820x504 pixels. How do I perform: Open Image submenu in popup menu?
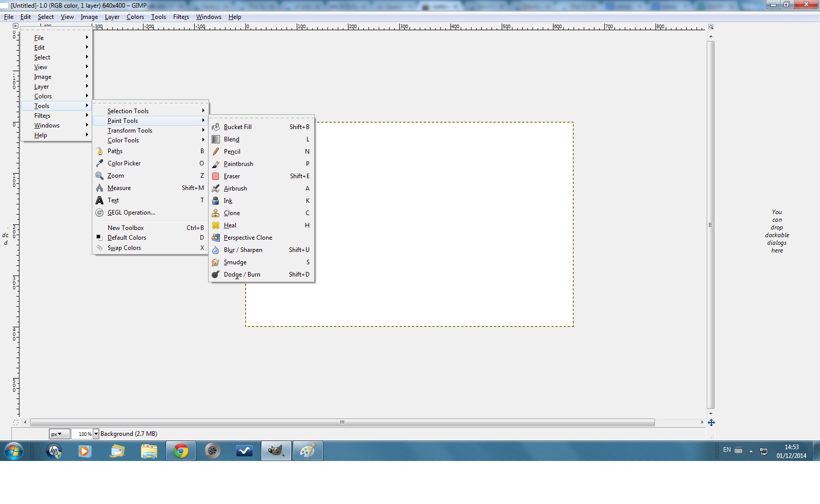tap(56, 77)
